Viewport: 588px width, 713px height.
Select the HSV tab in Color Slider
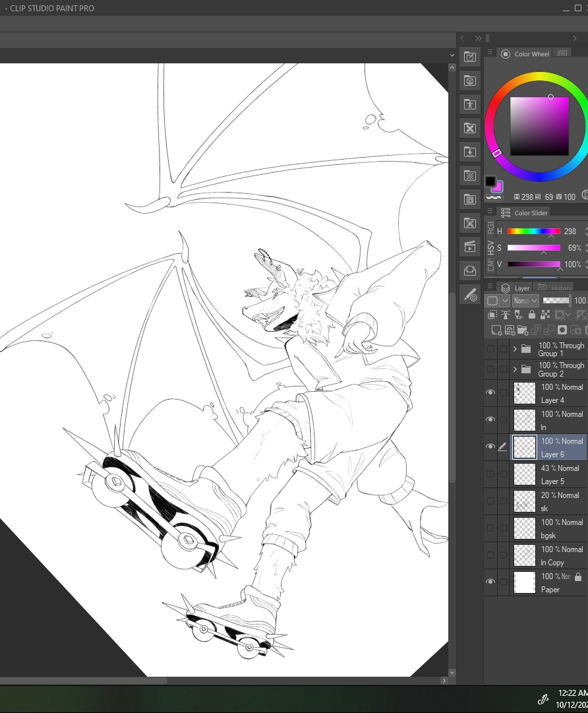coord(490,247)
